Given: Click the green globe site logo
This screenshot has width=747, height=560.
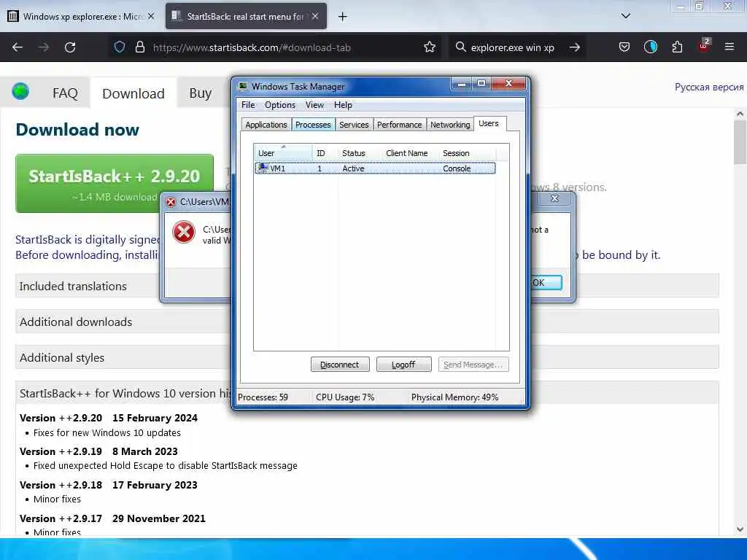Looking at the screenshot, I should (x=20, y=91).
